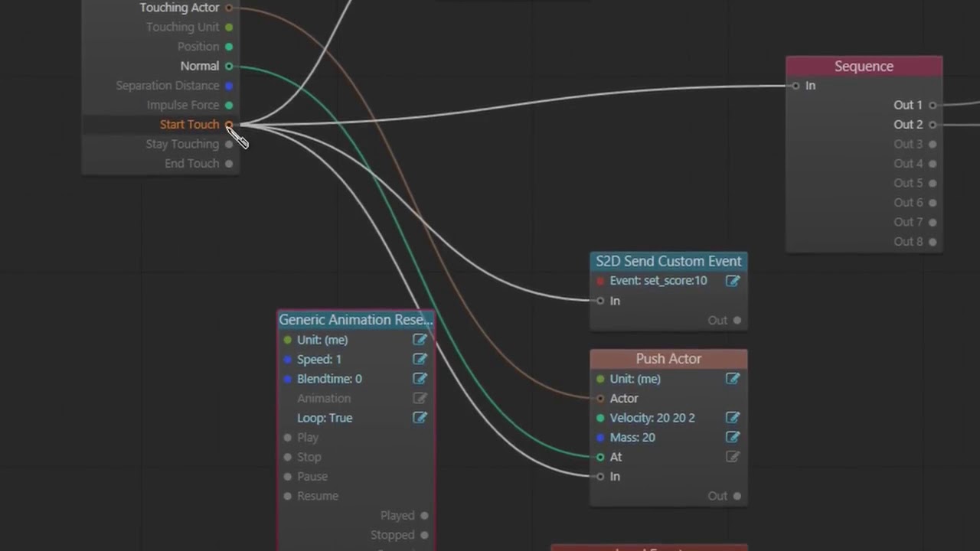Click edit icon next to Unit (me) in Push Actor
Viewport: 980px width, 551px height.
[x=733, y=379]
